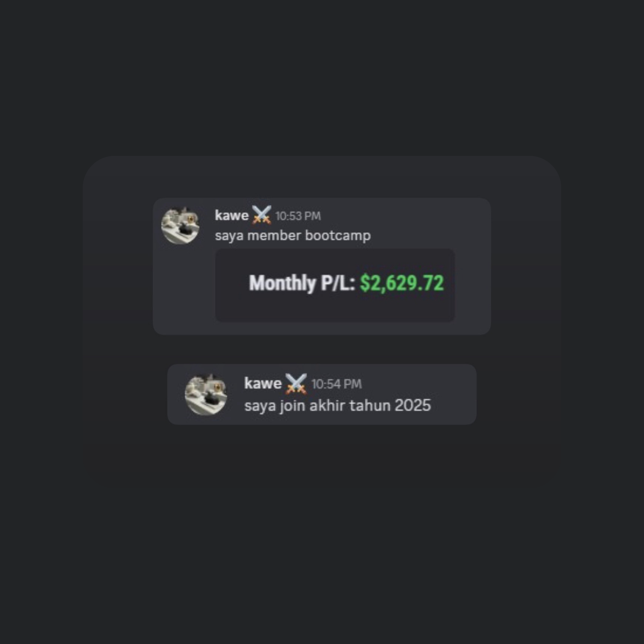Click the 10:53 PM timestamp
Image resolution: width=644 pixels, height=644 pixels.
(x=298, y=216)
